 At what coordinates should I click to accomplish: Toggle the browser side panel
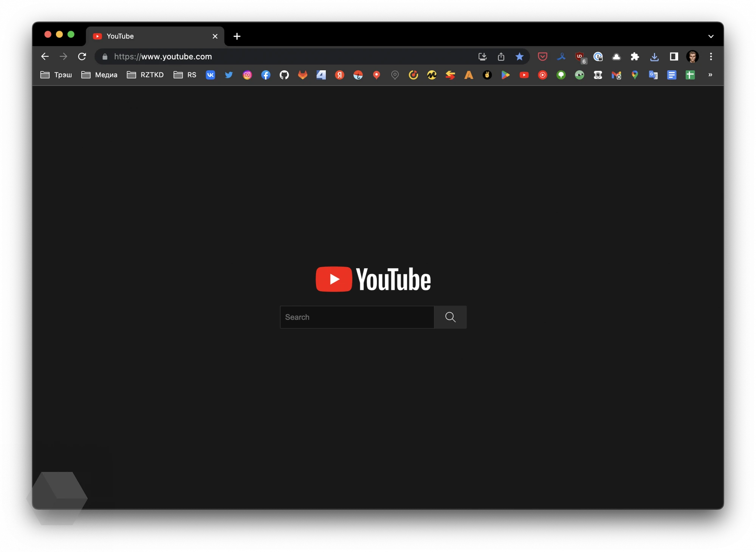(x=674, y=57)
